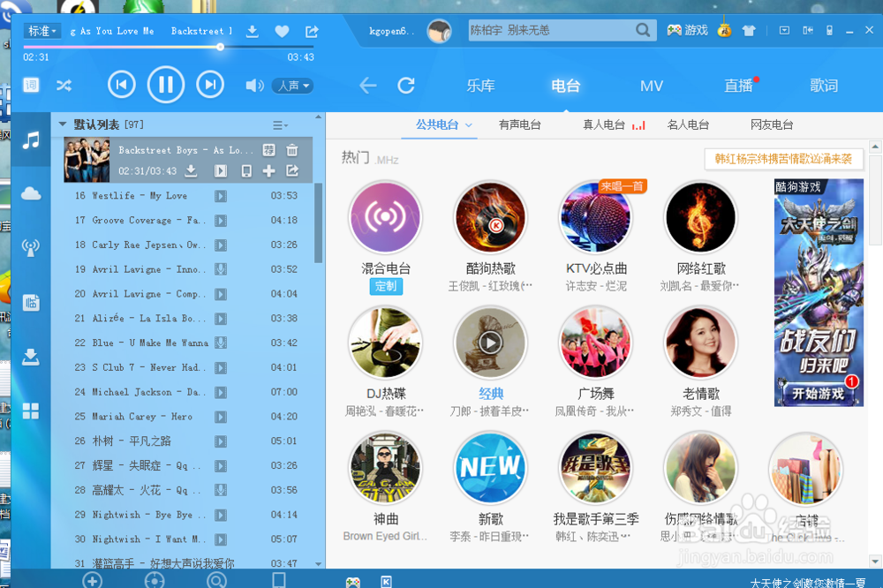Open the 直播 tab
883x588 pixels.
[x=738, y=86]
